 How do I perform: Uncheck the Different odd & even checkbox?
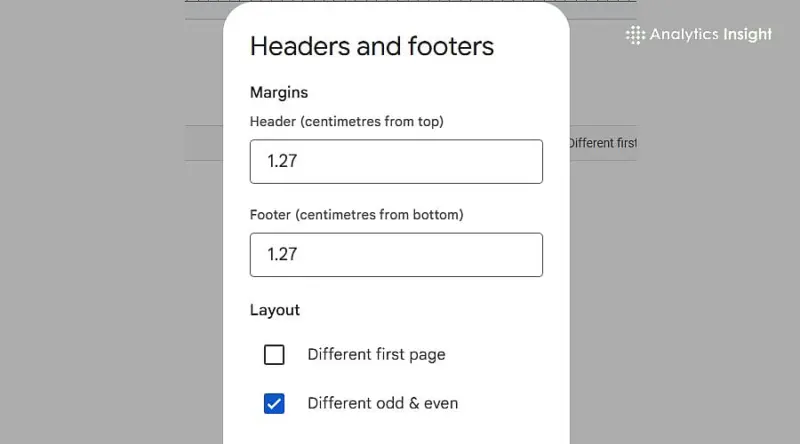point(274,404)
